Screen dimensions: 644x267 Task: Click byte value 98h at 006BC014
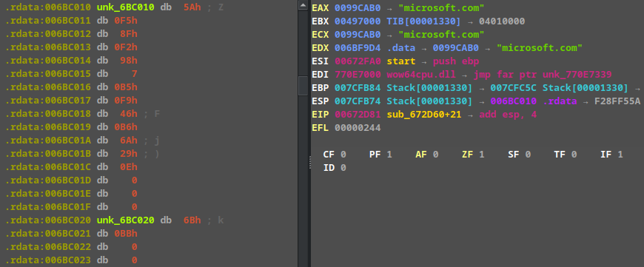tap(129, 61)
